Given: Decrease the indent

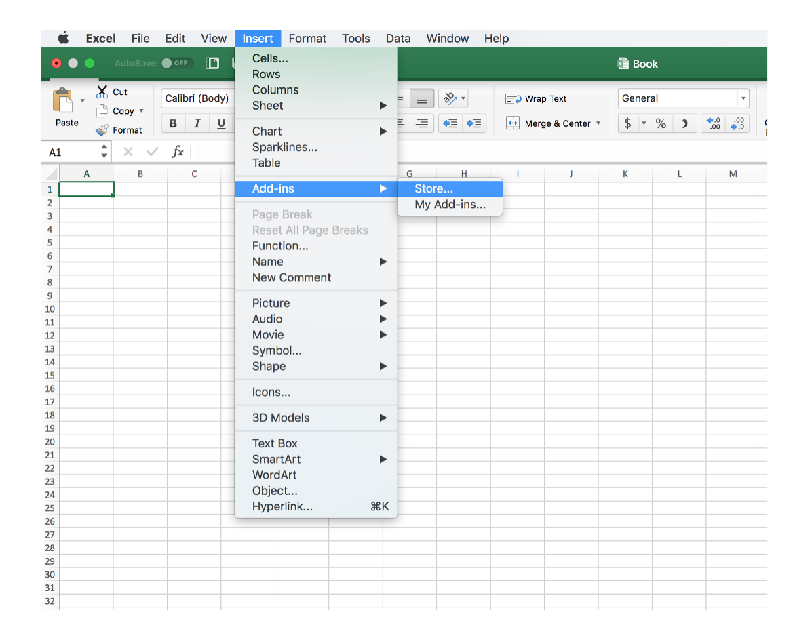Looking at the screenshot, I should pos(450,124).
